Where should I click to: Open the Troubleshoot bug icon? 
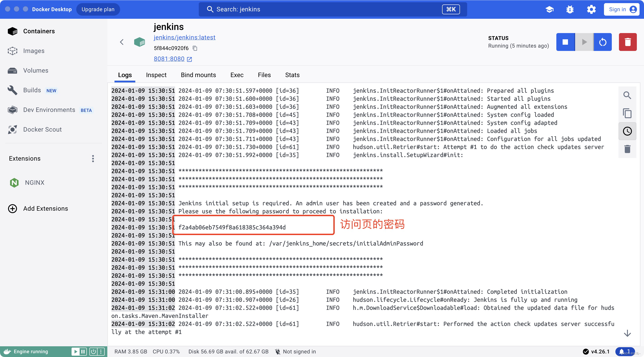(570, 9)
